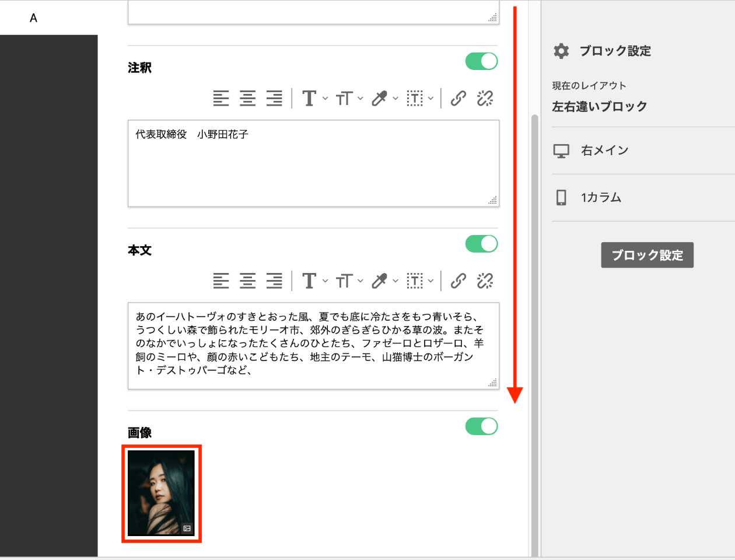Open the text color eyedropper in 注釈 toolbar
The height and width of the screenshot is (560, 735).
[x=380, y=98]
